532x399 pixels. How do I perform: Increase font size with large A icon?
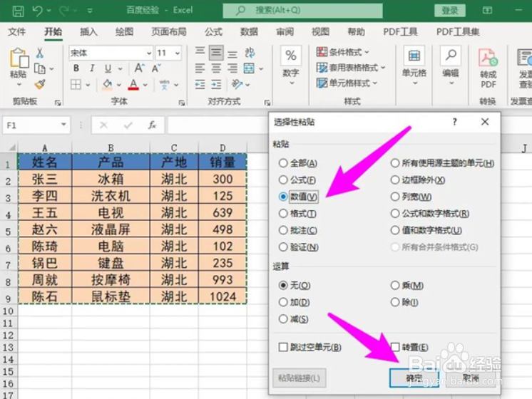coord(139,68)
